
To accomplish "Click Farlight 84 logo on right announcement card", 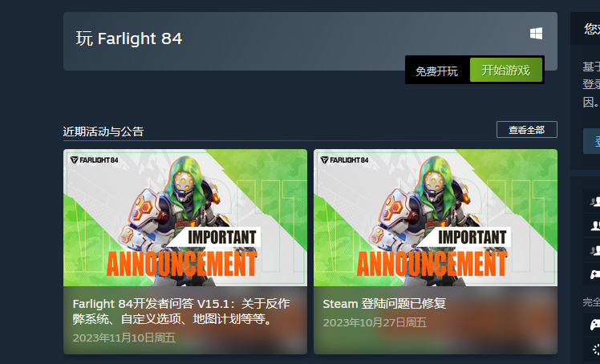I will 345,160.
